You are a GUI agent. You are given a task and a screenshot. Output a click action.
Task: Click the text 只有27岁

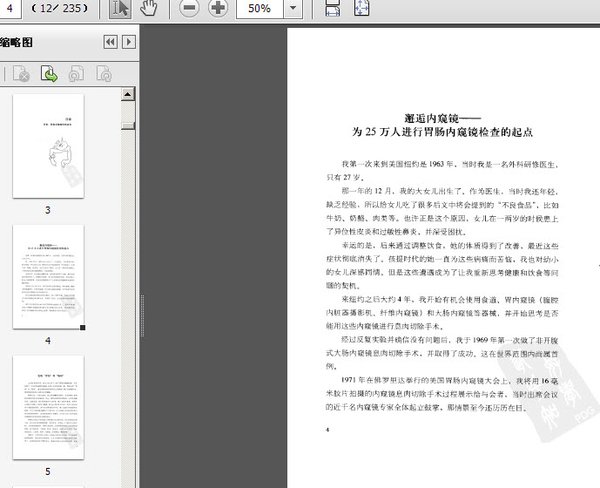click(345, 178)
